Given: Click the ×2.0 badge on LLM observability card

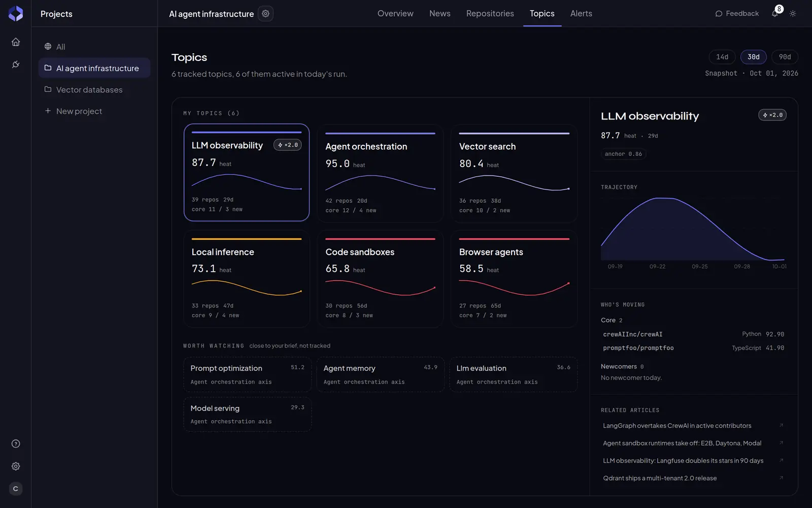Looking at the screenshot, I should 288,145.
